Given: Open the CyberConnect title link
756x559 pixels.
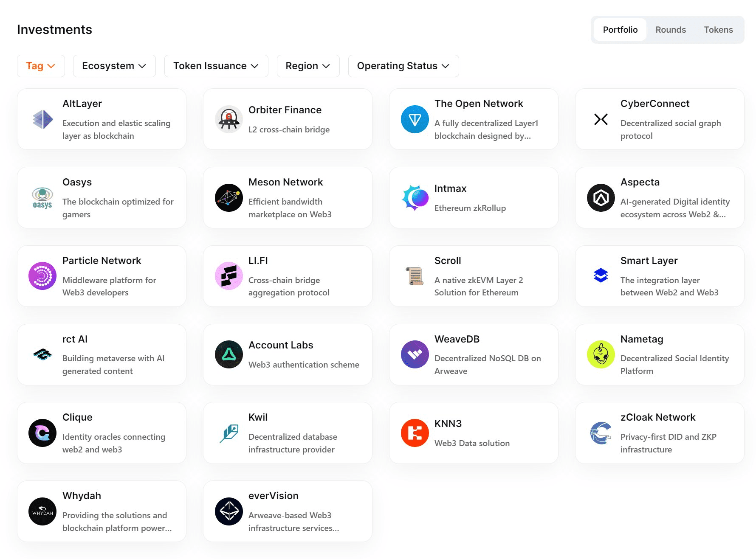Looking at the screenshot, I should [655, 104].
